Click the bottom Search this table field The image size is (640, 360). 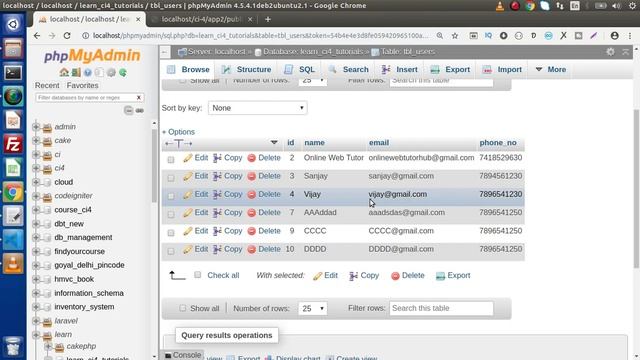pyautogui.click(x=441, y=309)
